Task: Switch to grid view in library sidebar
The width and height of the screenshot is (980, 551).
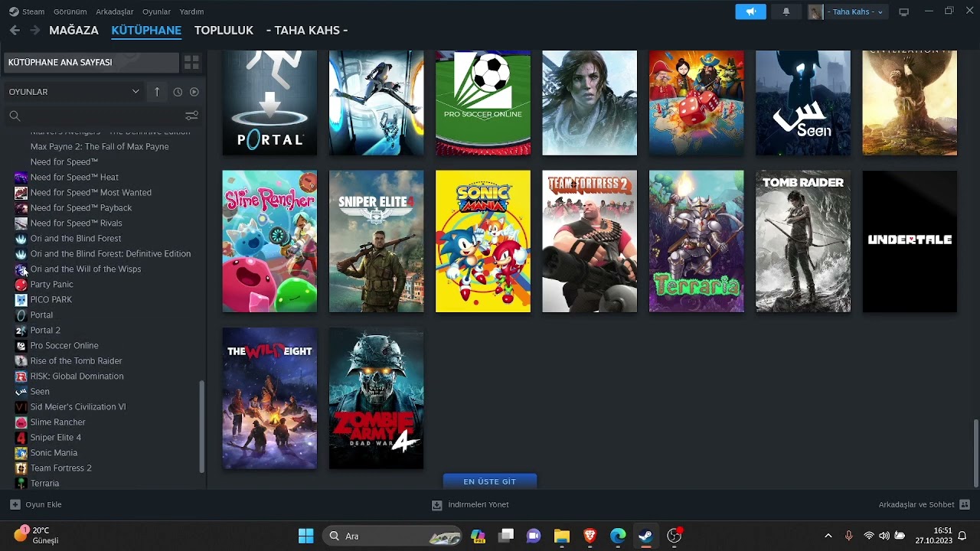Action: (x=191, y=62)
